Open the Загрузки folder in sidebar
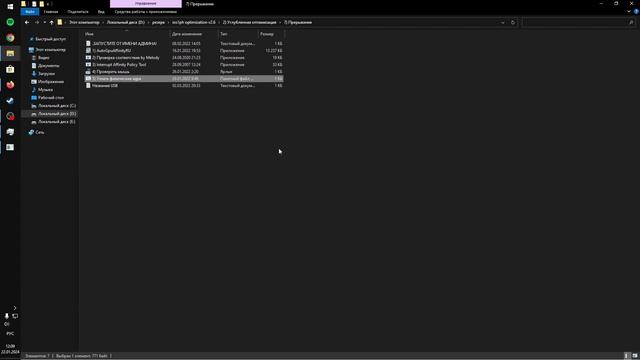Image resolution: width=640 pixels, height=360 pixels. tap(46, 74)
